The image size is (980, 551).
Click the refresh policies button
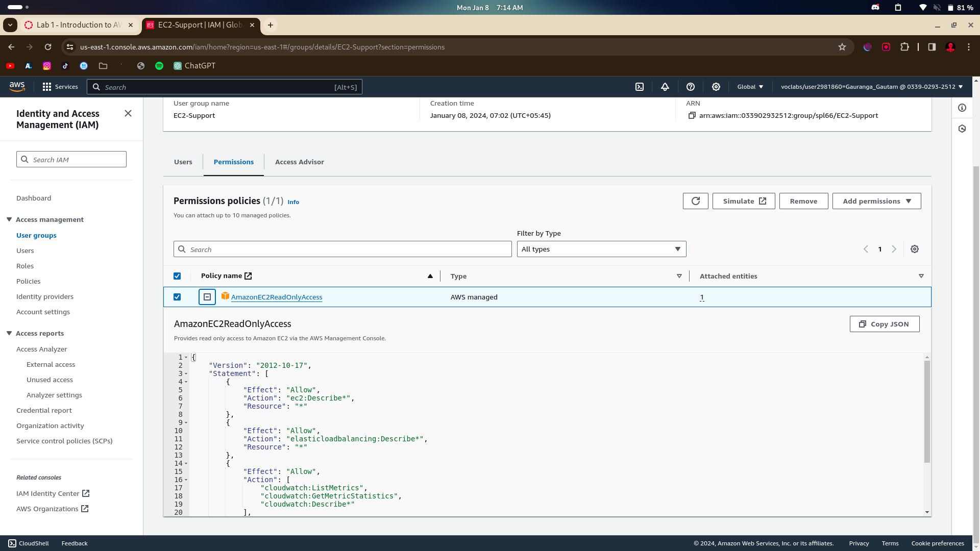click(695, 201)
